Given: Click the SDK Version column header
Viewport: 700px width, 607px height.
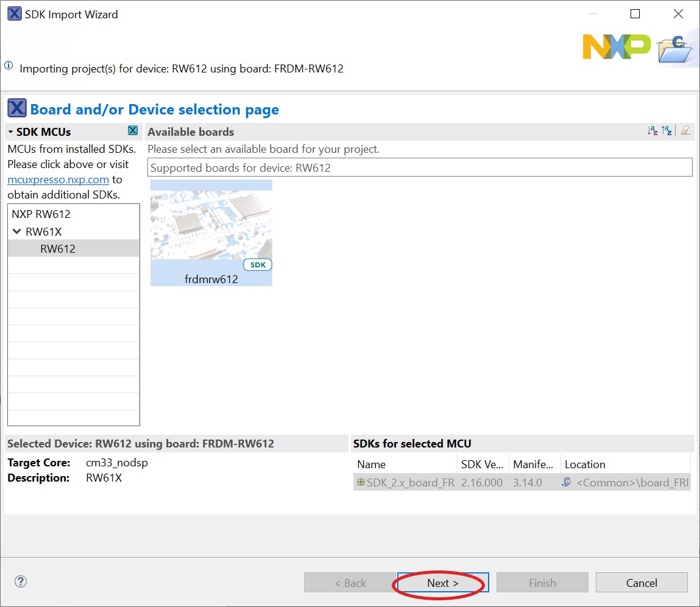Looking at the screenshot, I should click(x=483, y=464).
